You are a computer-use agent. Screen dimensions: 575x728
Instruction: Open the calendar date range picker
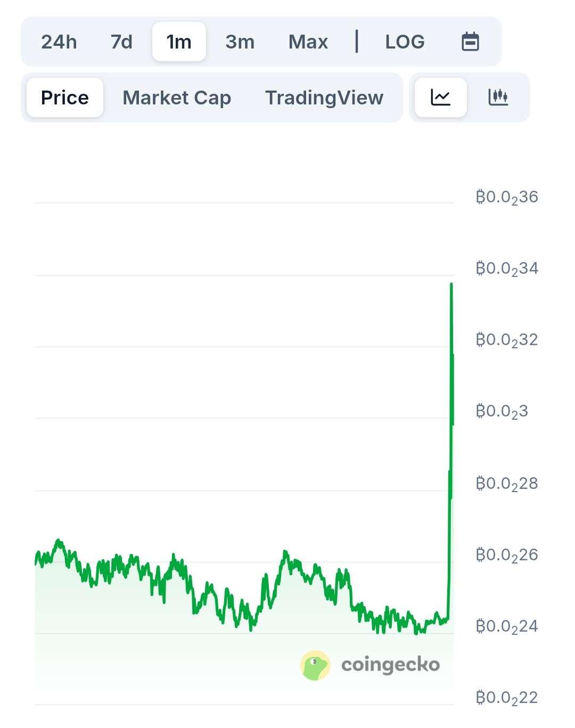[470, 42]
